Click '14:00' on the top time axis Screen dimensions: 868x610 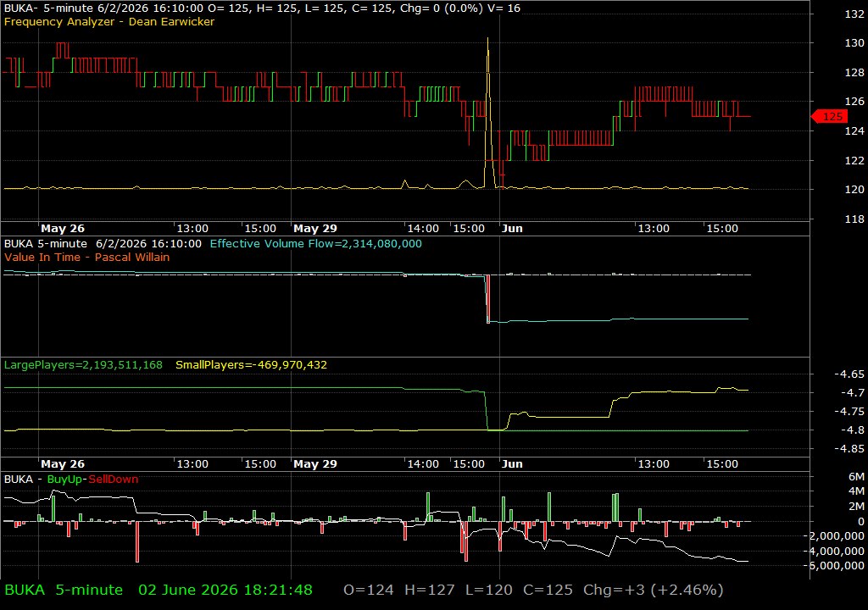click(423, 228)
